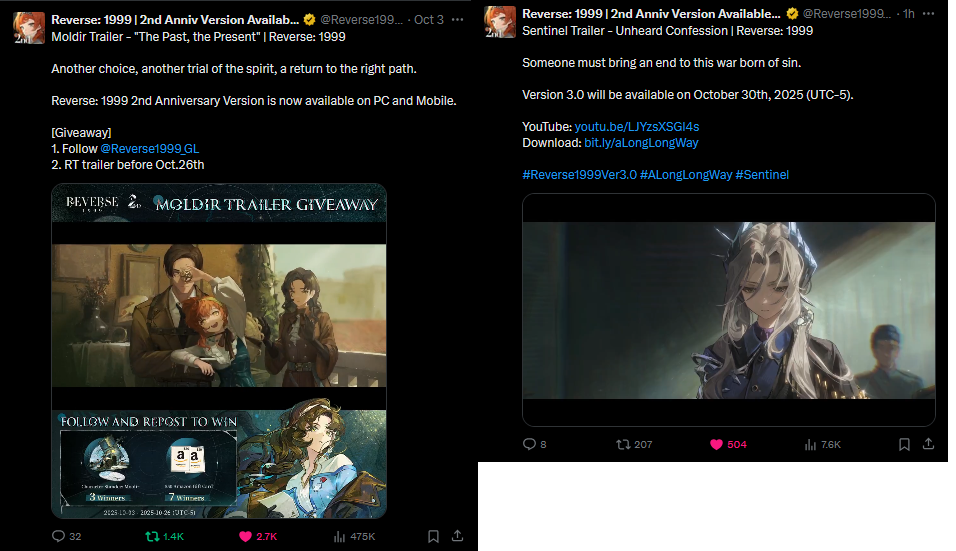Play the Sentinel trailer video
This screenshot has height=551, width=956.
[x=729, y=310]
